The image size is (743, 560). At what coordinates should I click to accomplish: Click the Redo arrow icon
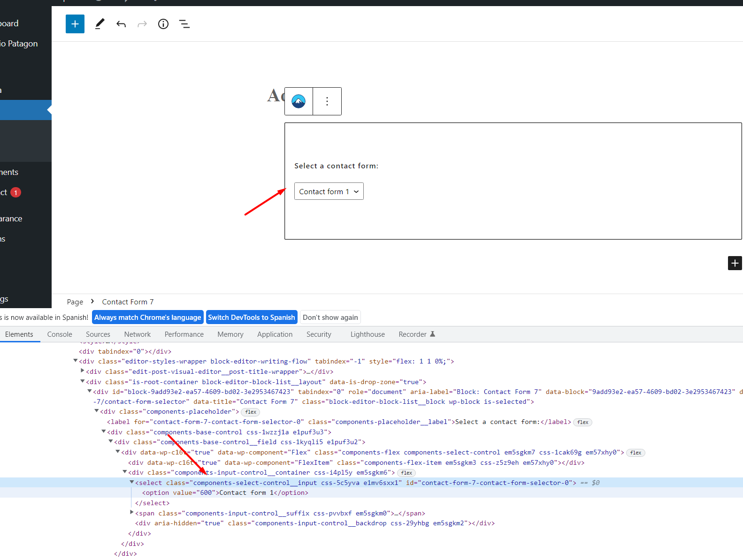point(142,24)
